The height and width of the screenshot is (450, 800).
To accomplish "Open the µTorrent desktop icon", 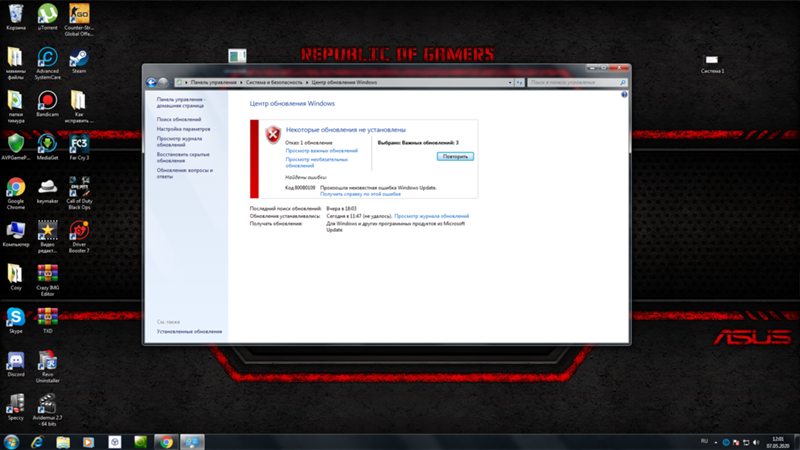I will pos(47,17).
